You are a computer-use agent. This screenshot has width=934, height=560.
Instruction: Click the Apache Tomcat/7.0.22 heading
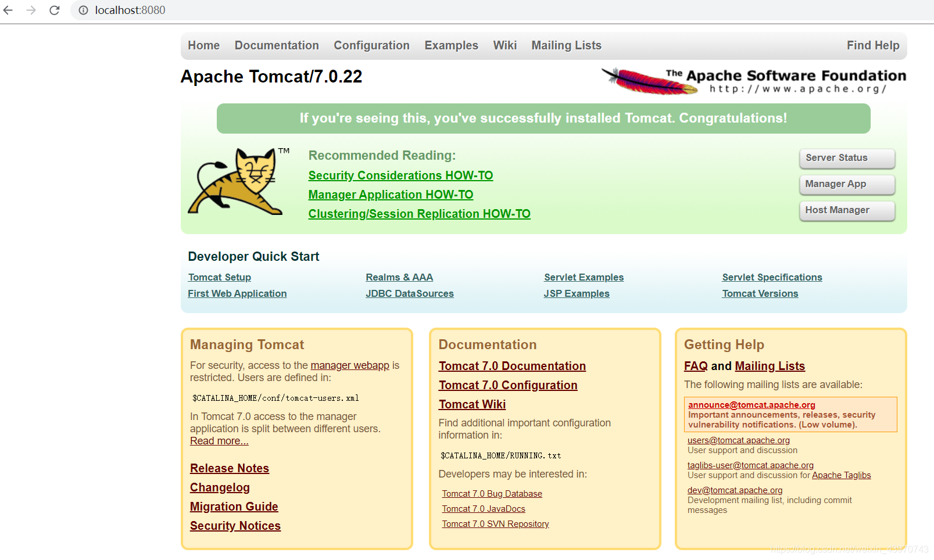[271, 77]
